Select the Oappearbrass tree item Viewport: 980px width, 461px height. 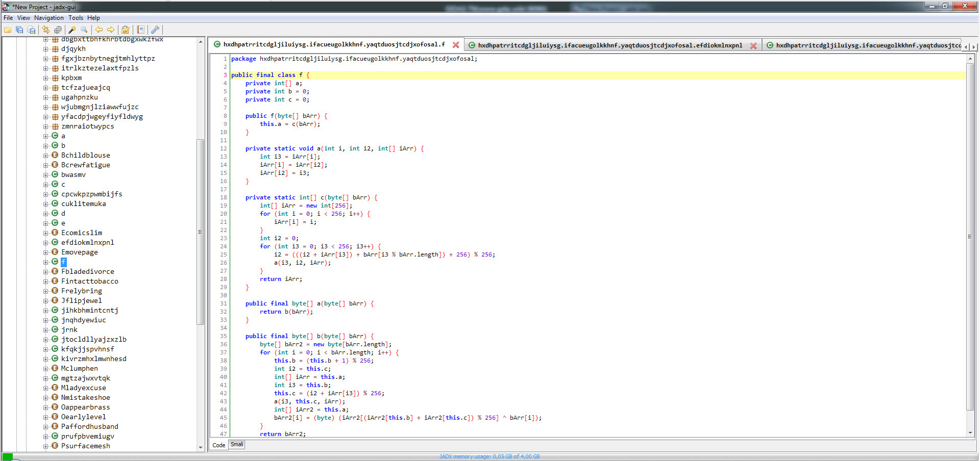85,407
